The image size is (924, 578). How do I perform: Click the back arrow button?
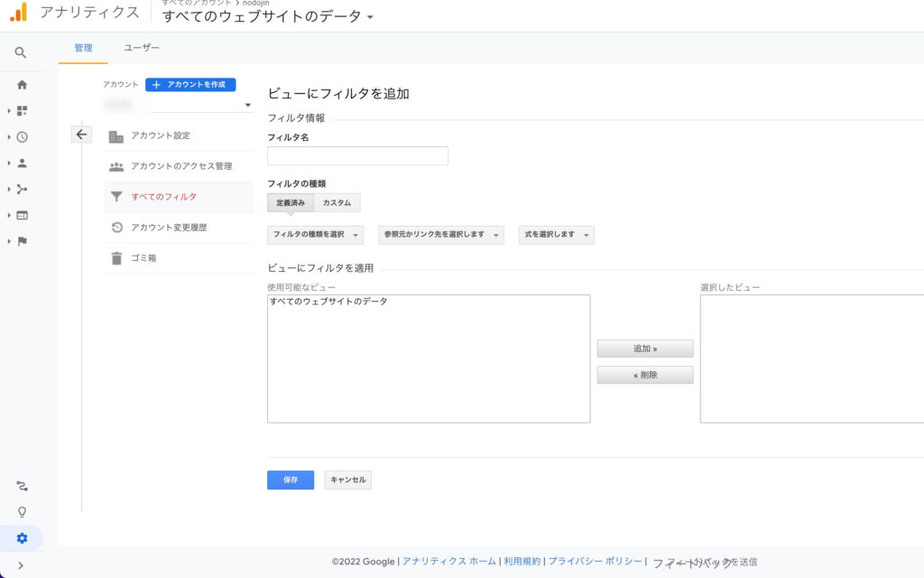tap(81, 135)
